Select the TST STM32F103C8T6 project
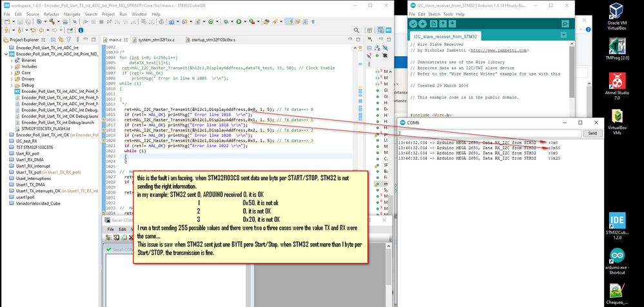 [34, 147]
